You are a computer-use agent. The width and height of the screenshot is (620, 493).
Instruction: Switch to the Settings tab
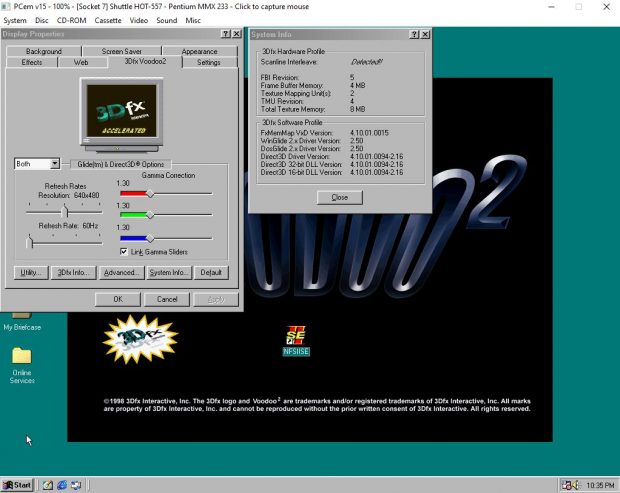click(209, 62)
